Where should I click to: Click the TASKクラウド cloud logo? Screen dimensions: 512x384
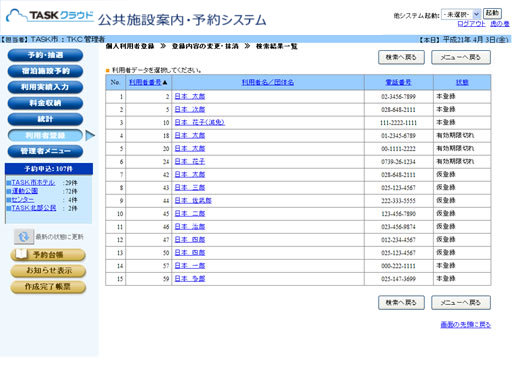(x=50, y=15)
